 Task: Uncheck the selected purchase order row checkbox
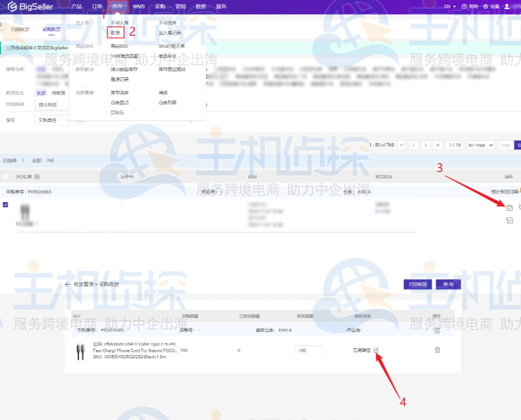[5, 205]
